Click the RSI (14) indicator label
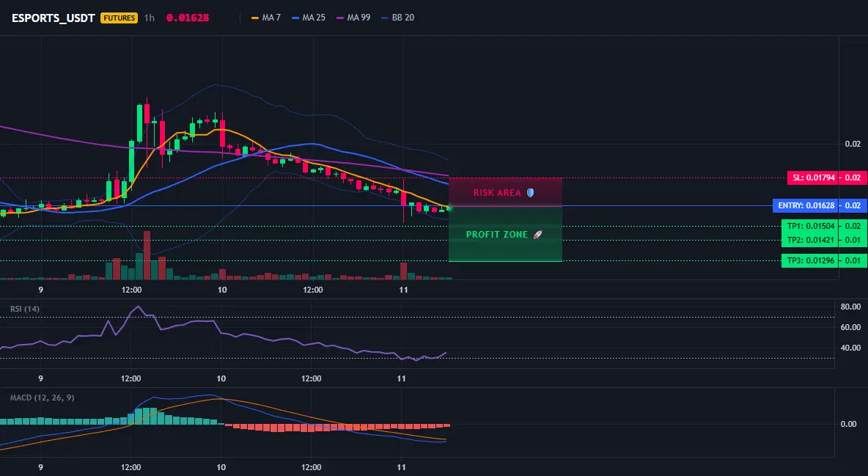868x476 pixels. tap(25, 309)
